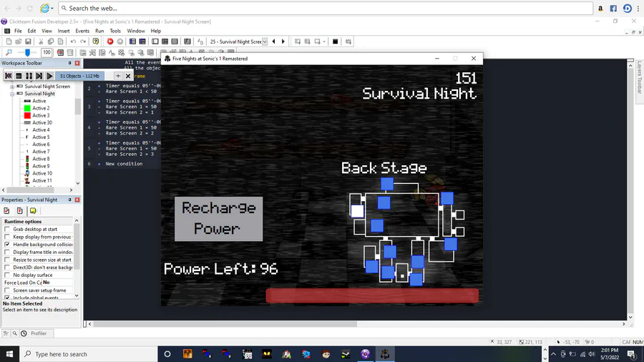The height and width of the screenshot is (362, 644).
Task: Save the project using the disk icon
Action: 28,41
